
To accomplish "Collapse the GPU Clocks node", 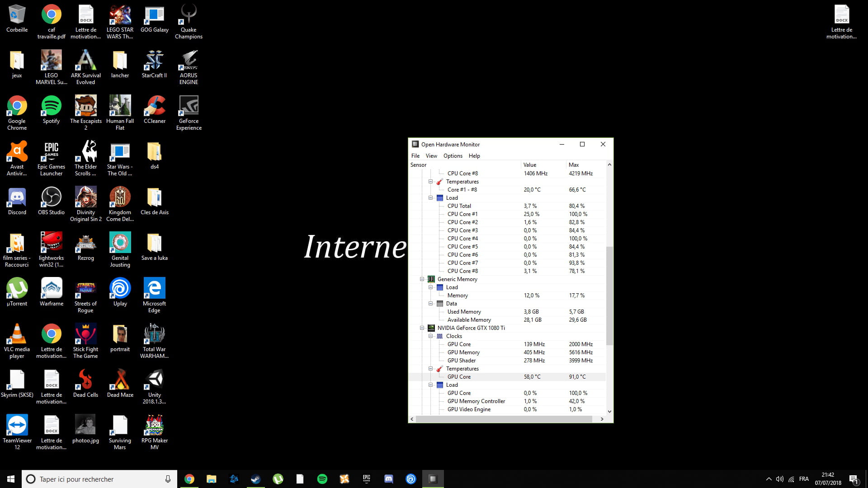I will tap(431, 336).
